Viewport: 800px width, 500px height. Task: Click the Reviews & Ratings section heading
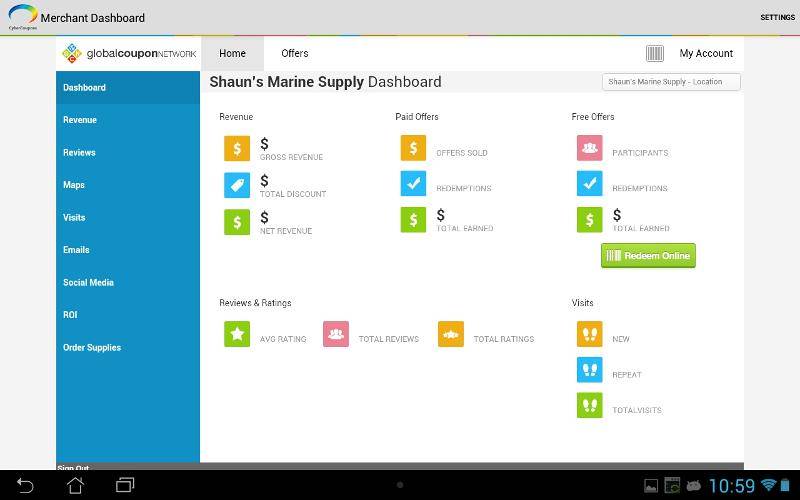[255, 303]
